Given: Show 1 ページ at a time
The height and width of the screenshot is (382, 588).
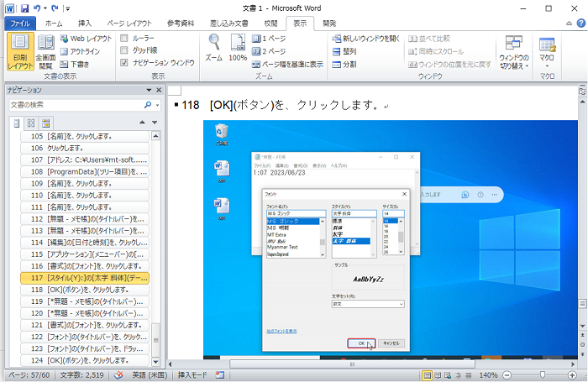Looking at the screenshot, I should click(269, 39).
